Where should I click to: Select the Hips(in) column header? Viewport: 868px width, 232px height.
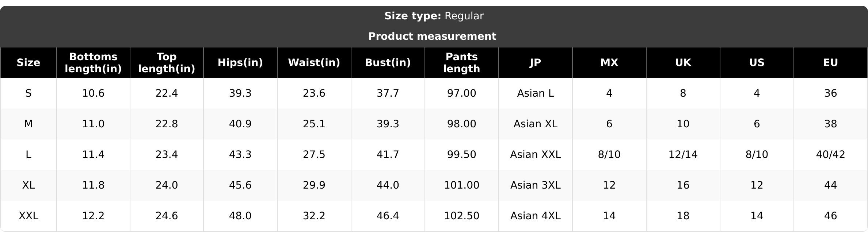[x=240, y=63]
